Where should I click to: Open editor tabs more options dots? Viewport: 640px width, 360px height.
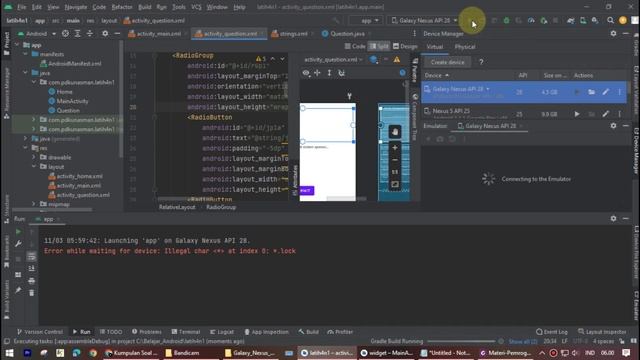click(414, 33)
